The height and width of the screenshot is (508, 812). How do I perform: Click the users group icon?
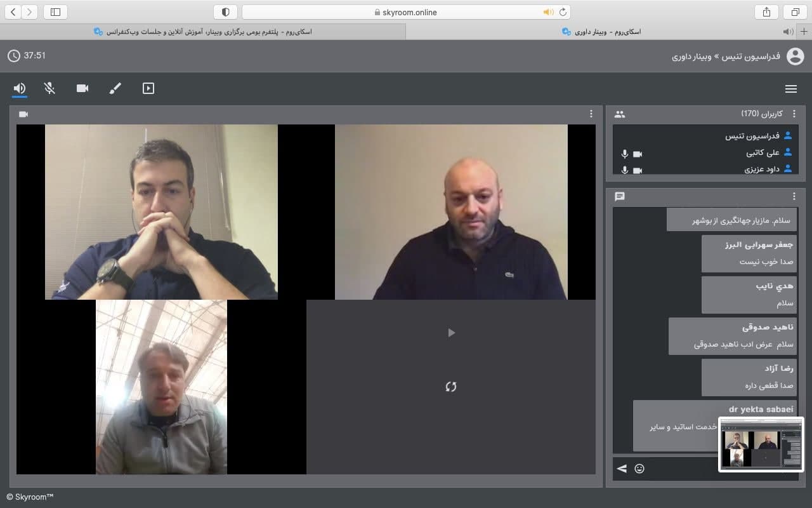(620, 114)
